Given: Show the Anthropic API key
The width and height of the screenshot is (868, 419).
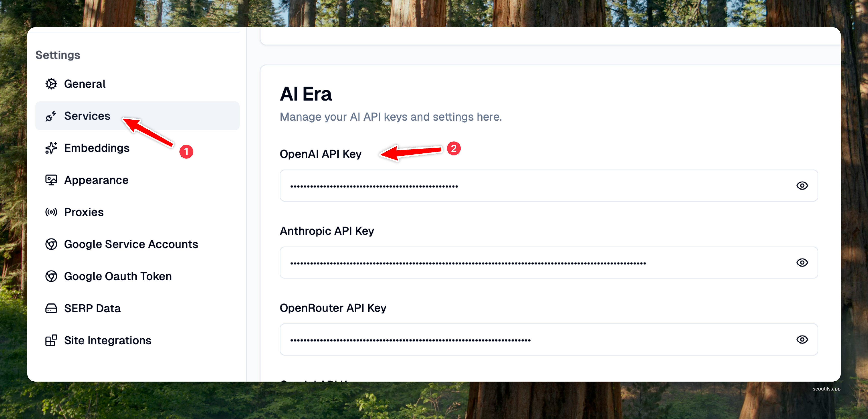Looking at the screenshot, I should [802, 263].
